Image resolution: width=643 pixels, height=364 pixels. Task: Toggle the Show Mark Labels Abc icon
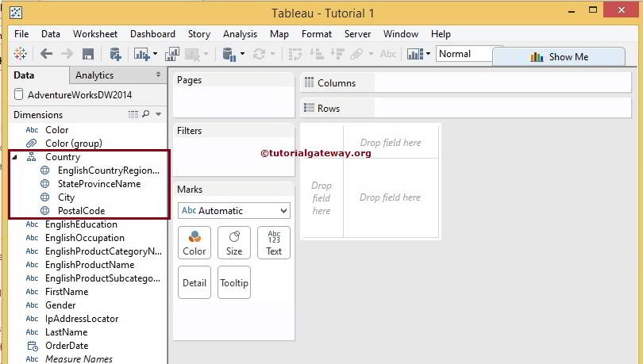click(388, 54)
